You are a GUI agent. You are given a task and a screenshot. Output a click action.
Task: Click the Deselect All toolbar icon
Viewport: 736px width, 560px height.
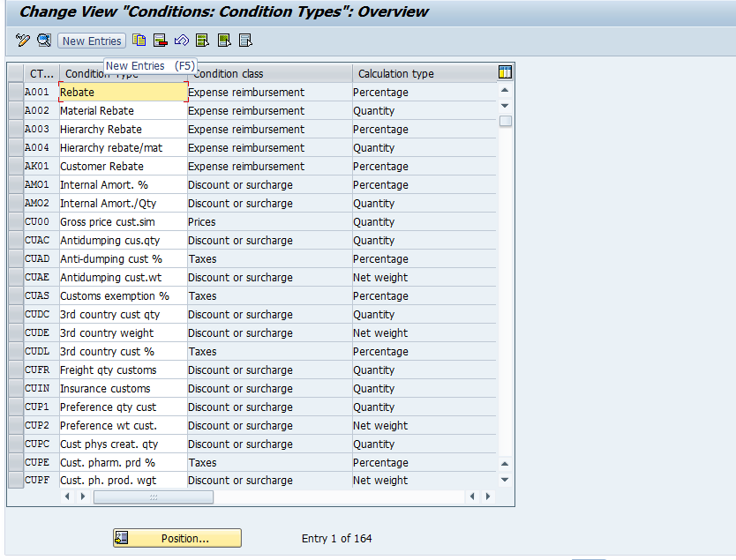245,41
